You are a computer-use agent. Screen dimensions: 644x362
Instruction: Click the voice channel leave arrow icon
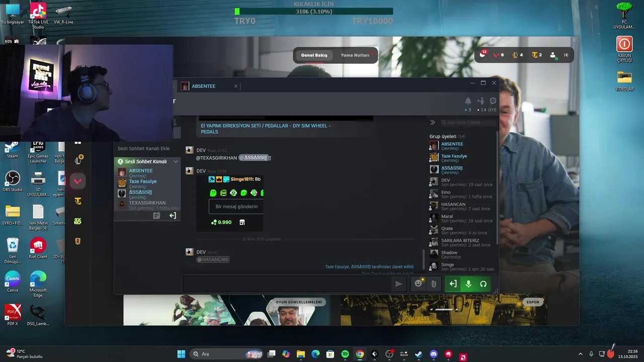coord(173,215)
